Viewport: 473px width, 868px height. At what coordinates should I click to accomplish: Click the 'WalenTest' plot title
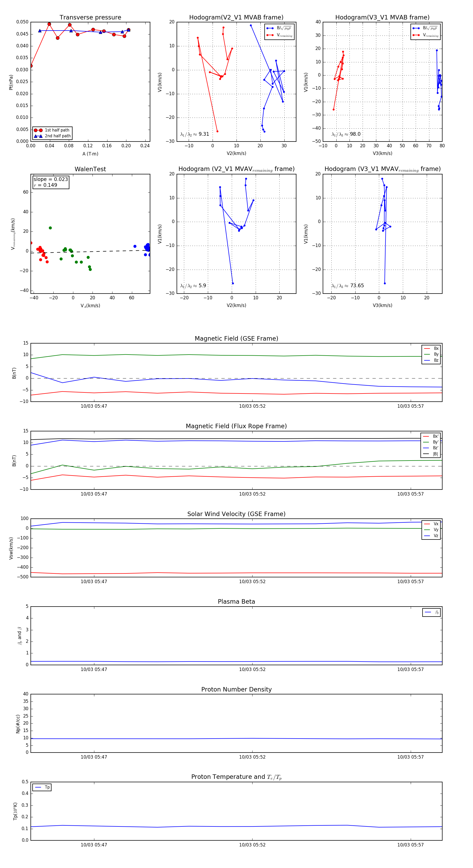point(90,169)
